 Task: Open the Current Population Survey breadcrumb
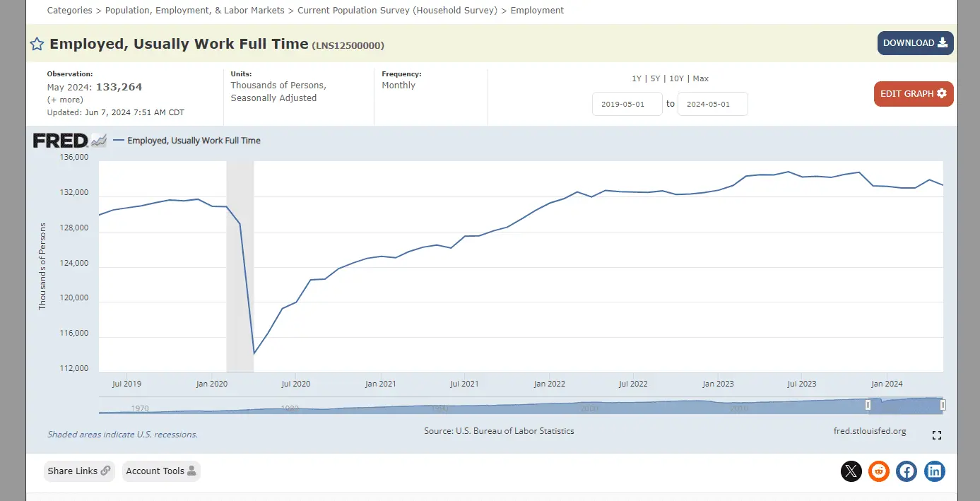[397, 11]
